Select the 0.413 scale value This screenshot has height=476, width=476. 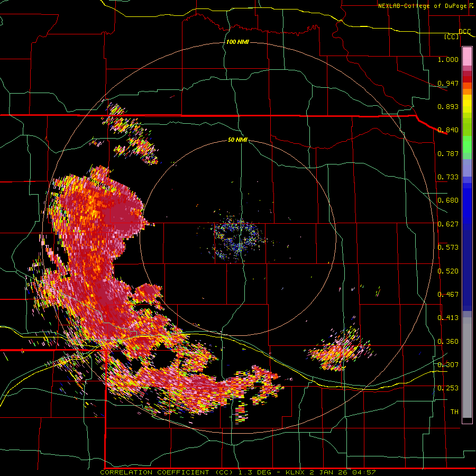point(448,318)
